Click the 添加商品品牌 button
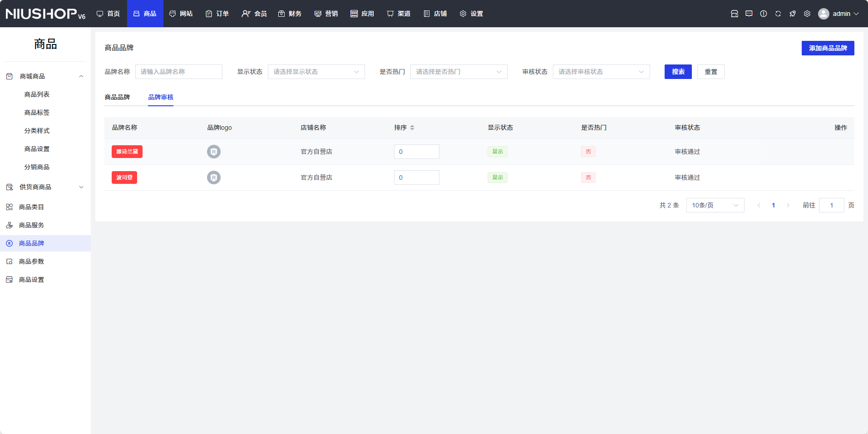Viewport: 868px width, 434px height. [x=828, y=48]
